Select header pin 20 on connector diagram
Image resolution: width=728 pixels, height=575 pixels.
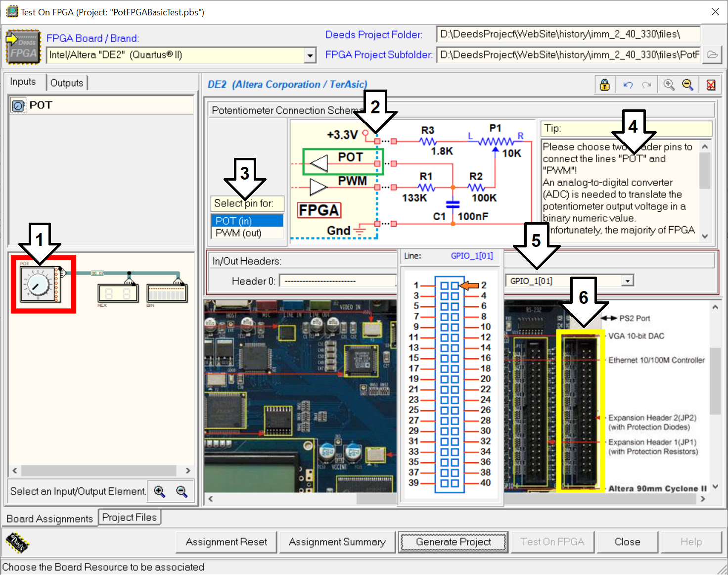click(455, 379)
